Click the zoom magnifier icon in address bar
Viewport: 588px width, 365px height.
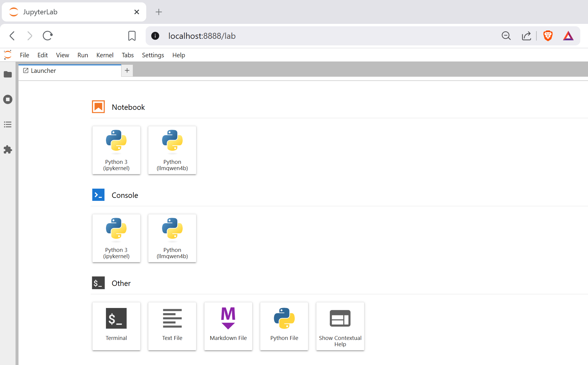506,36
